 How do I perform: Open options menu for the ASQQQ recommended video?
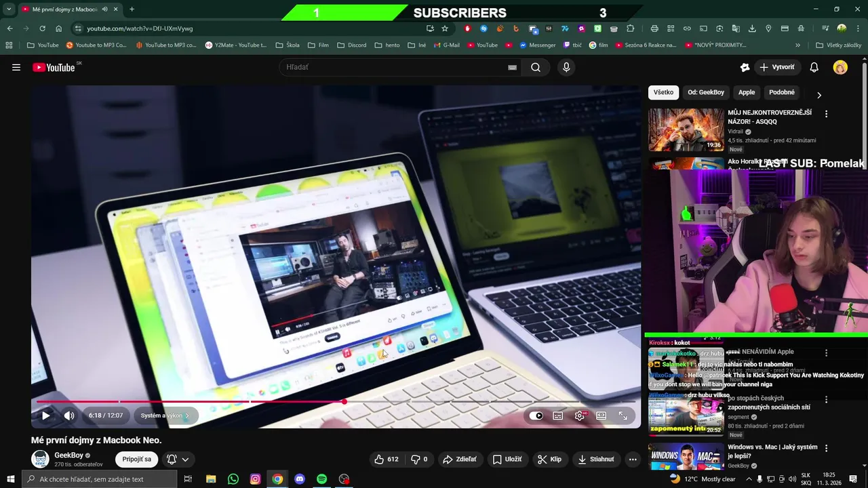tap(826, 114)
